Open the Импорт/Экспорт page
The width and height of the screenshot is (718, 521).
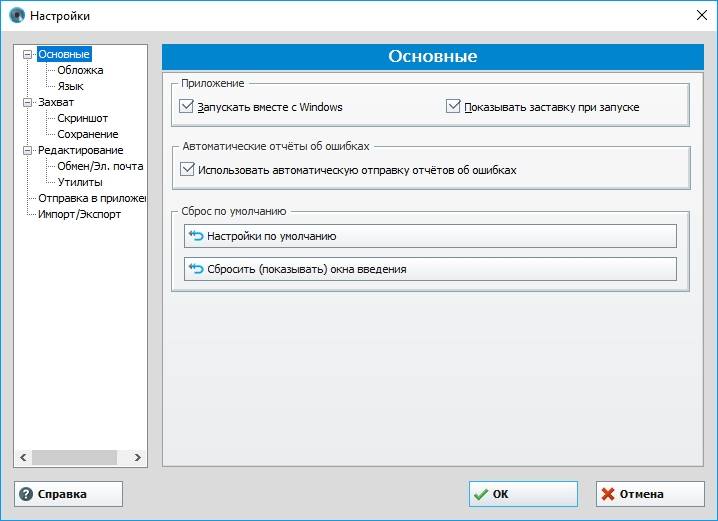tap(80, 214)
